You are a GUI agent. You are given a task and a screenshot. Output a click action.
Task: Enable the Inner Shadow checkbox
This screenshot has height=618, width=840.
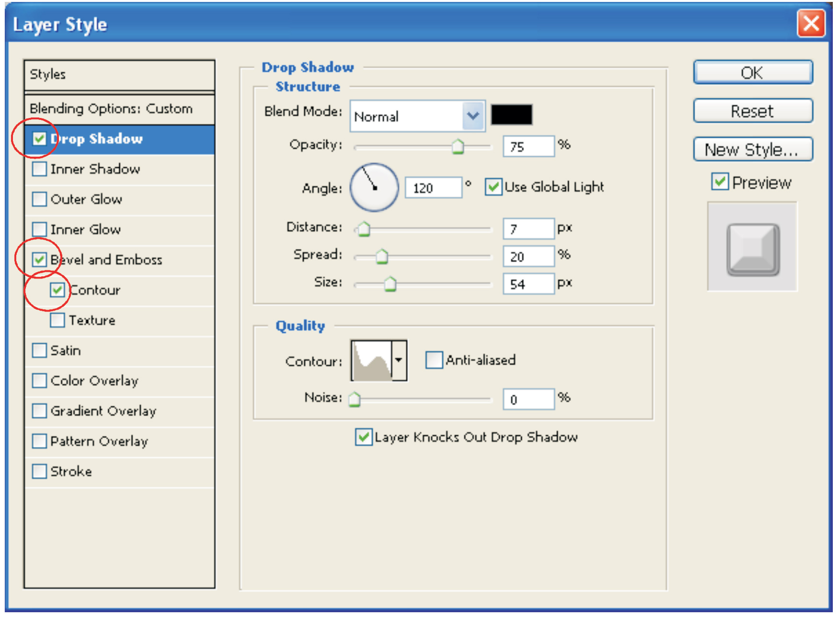[39, 169]
